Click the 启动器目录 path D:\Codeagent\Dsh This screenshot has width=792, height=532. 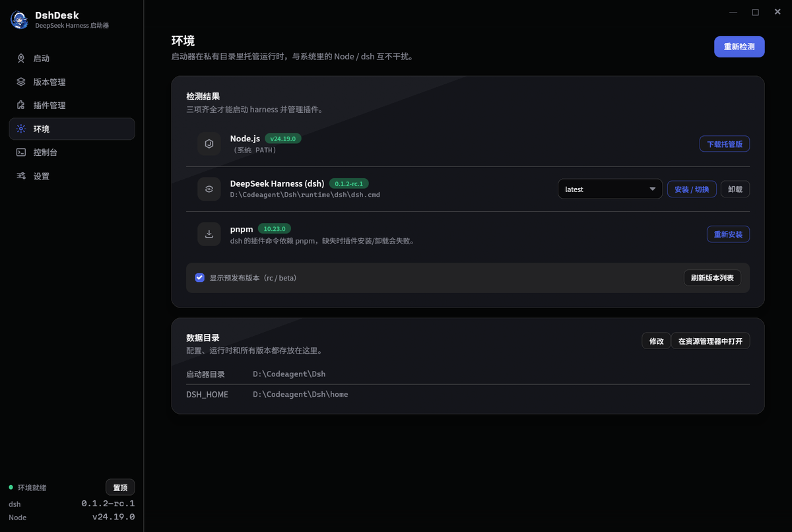tap(289, 374)
